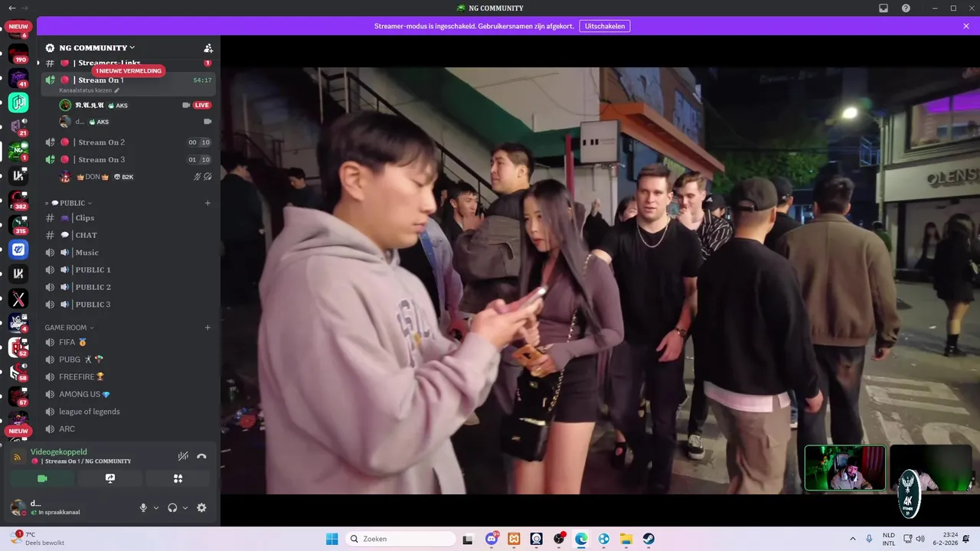Open the microphone input options chevron
Image resolution: width=980 pixels, height=551 pixels.
(156, 507)
